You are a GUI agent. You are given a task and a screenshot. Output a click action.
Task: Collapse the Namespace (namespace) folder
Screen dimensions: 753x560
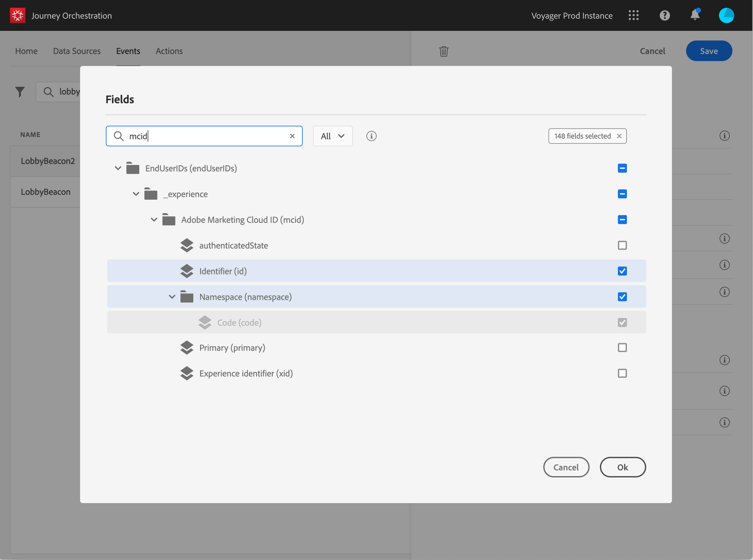tap(172, 297)
